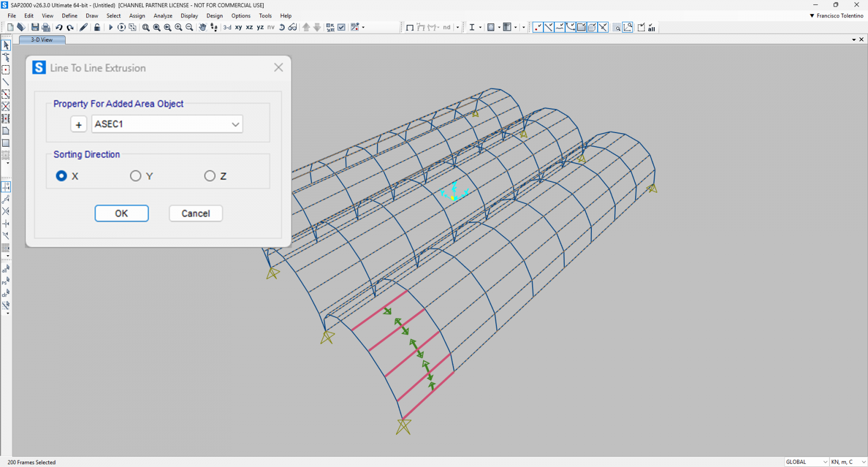
Task: Click the Lock/Unlock model padlock icon
Action: click(97, 27)
